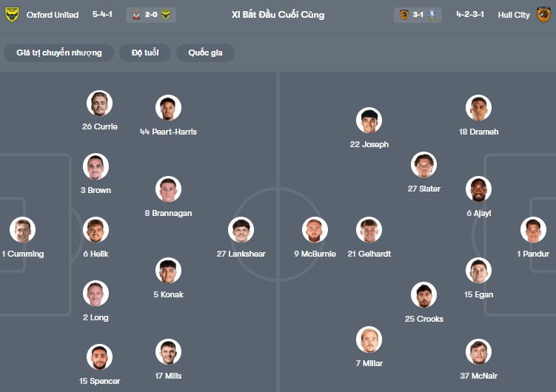Click the 21 Gelhardt name label
The width and height of the screenshot is (556, 392).
[x=369, y=254]
